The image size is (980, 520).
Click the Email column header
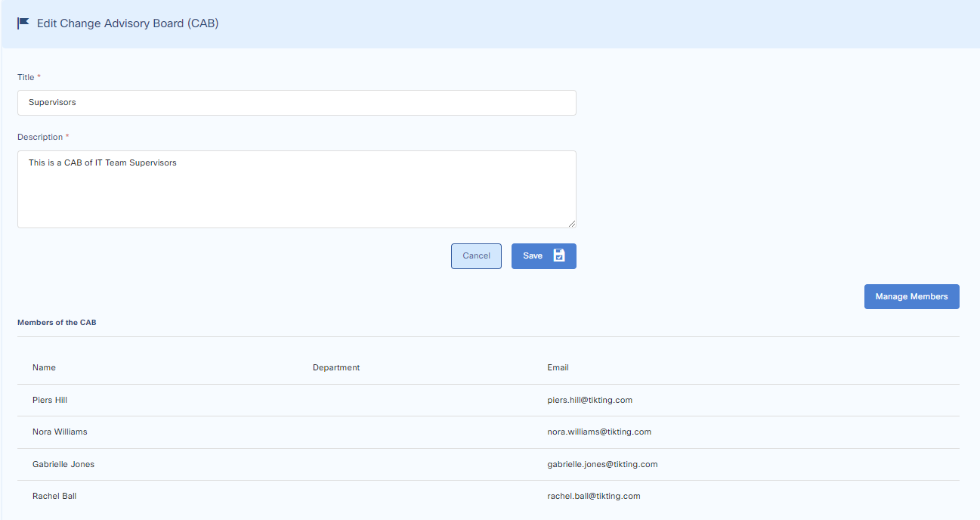coord(558,368)
